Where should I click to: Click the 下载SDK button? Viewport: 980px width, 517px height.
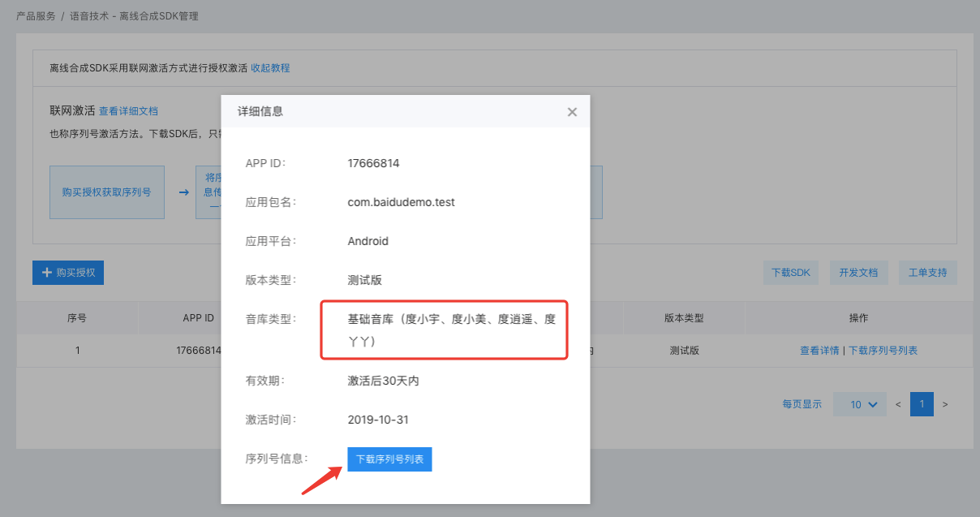pyautogui.click(x=791, y=273)
